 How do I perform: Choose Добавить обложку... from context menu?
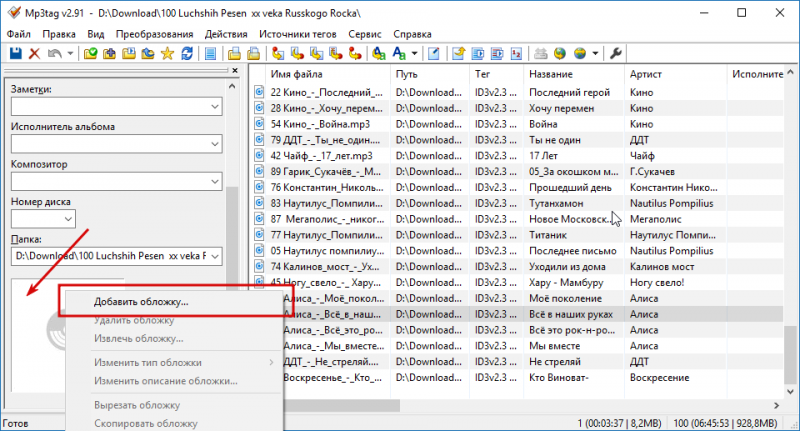(x=174, y=302)
